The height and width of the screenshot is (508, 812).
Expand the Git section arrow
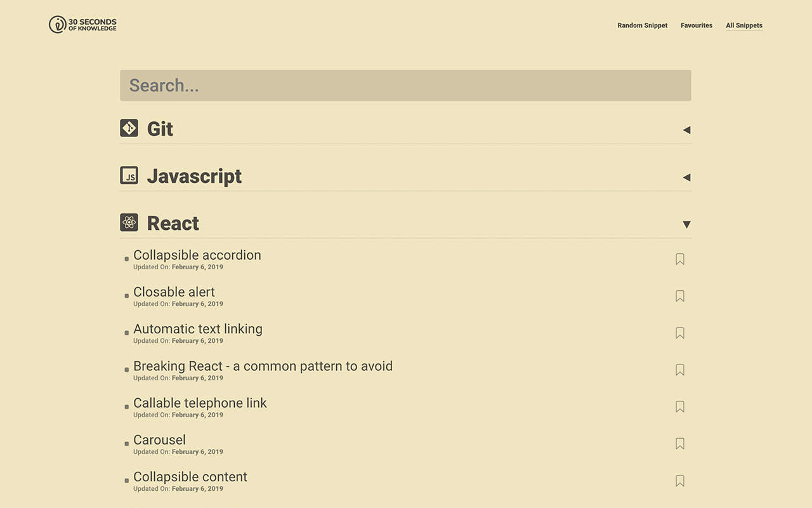(x=686, y=130)
